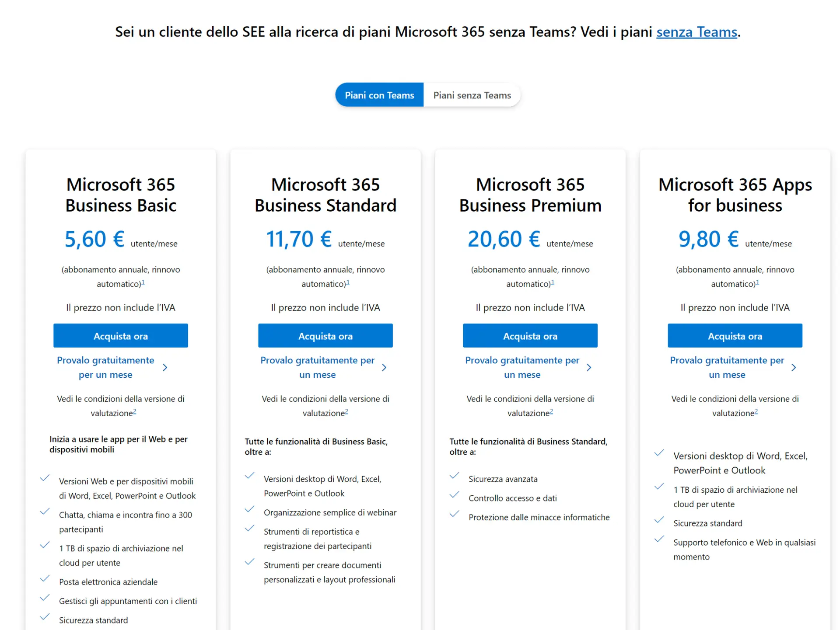840x630 pixels.
Task: Click 'Acquista ora' for Business Basic
Action: coord(121,336)
